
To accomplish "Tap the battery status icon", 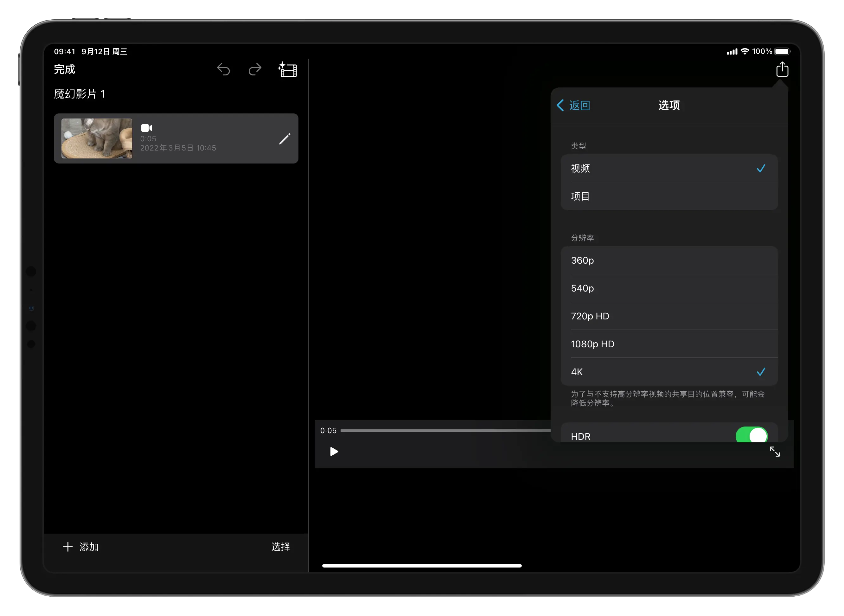I will point(782,51).
